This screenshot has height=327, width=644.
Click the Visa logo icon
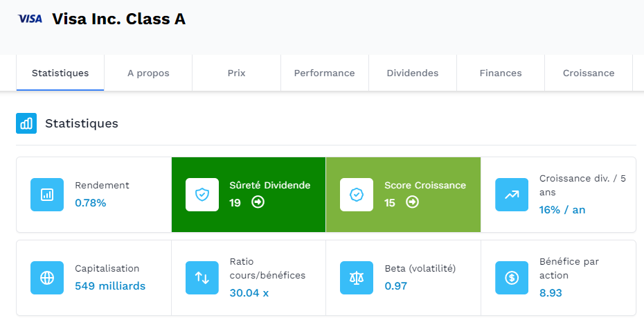[30, 19]
